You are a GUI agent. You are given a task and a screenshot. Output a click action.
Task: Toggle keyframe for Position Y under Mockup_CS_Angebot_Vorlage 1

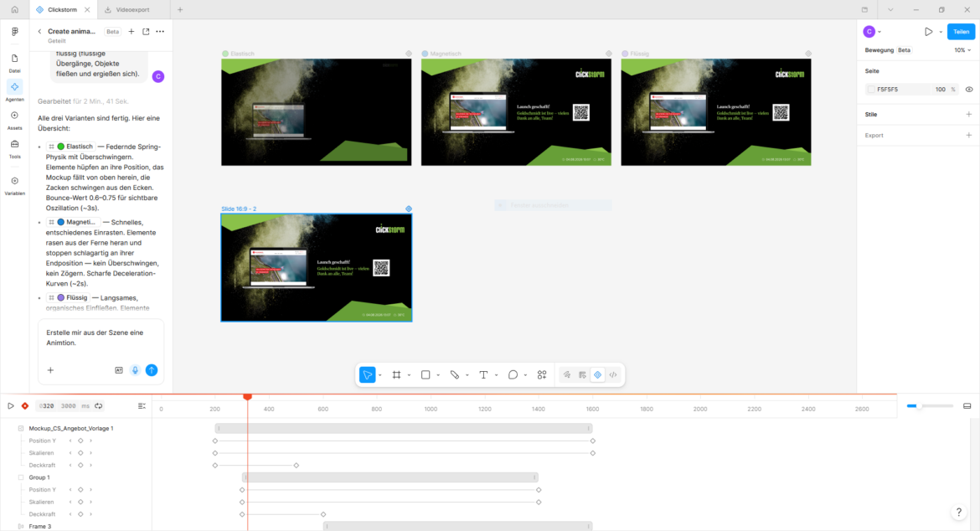click(80, 441)
